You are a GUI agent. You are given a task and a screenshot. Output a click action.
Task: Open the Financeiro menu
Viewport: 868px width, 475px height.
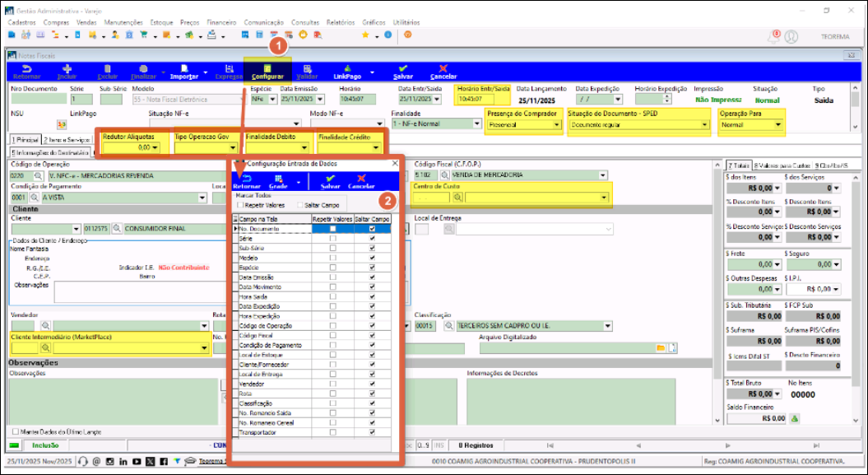221,22
